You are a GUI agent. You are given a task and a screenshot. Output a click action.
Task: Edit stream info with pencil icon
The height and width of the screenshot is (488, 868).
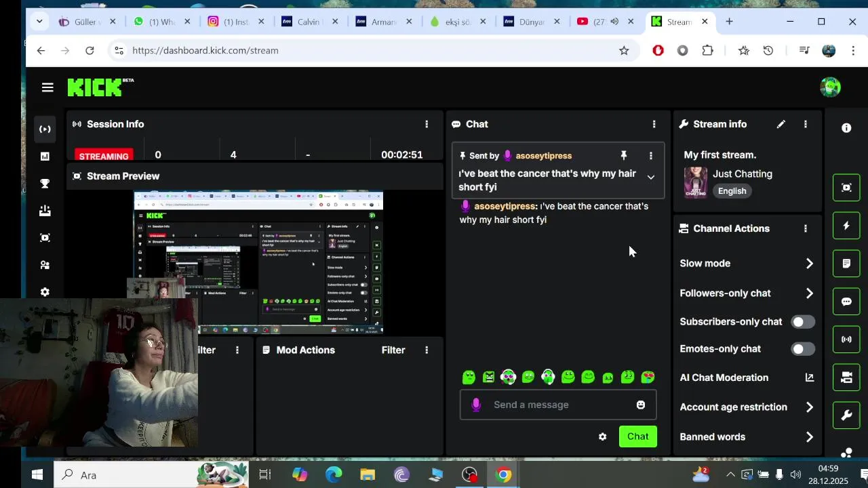(781, 124)
